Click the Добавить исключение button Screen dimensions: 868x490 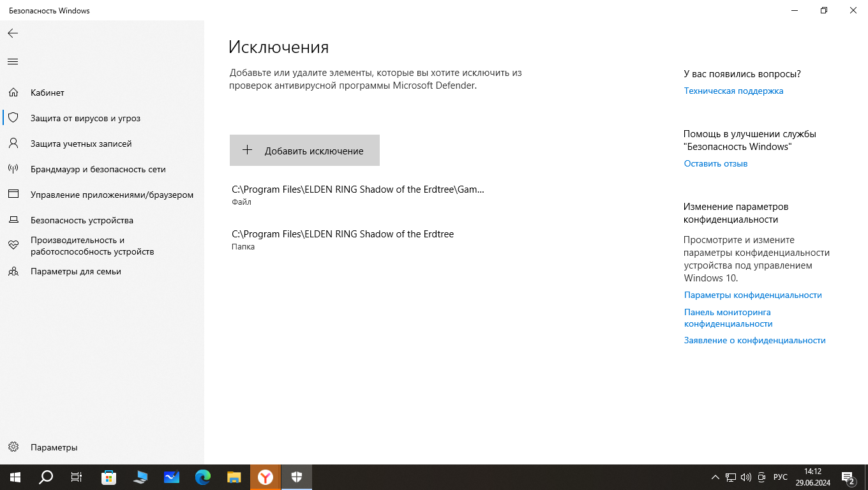coord(304,151)
